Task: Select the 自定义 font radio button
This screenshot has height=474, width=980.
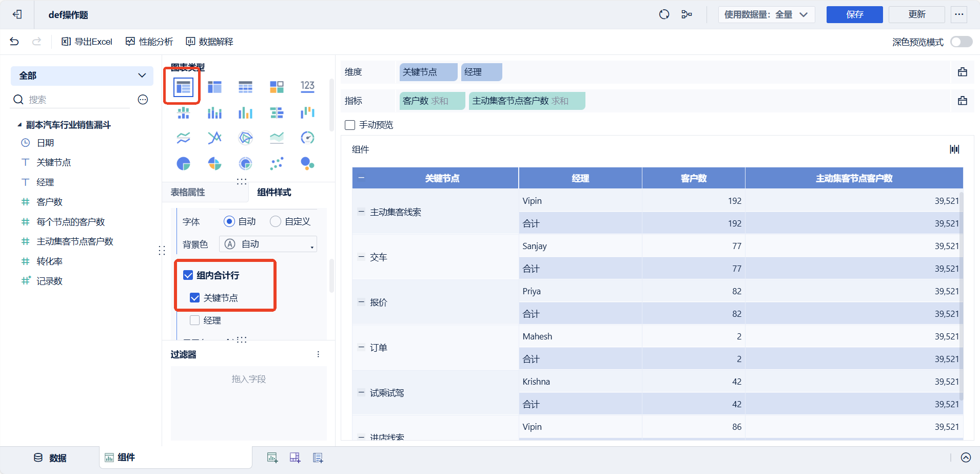Action: pyautogui.click(x=276, y=221)
